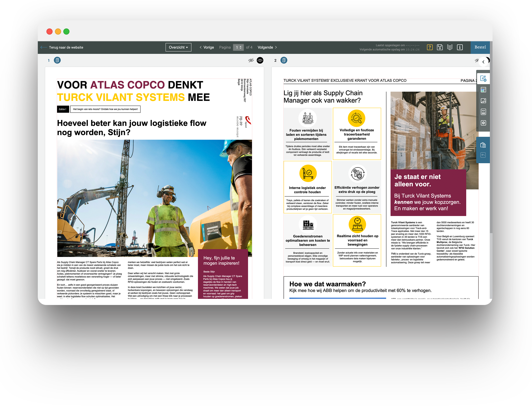Select the add/edit content tool in the sidebar
Image resolution: width=532 pixels, height=406 pixels.
tap(483, 78)
